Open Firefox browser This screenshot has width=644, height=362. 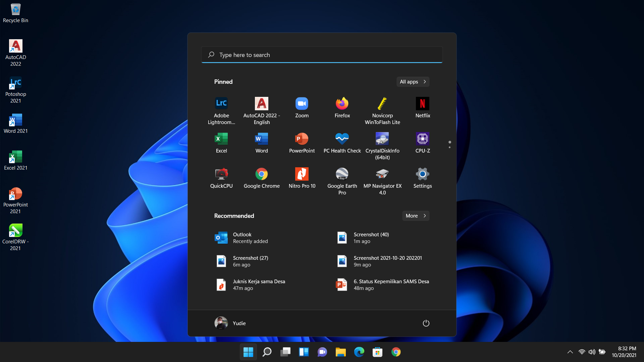pos(342,107)
